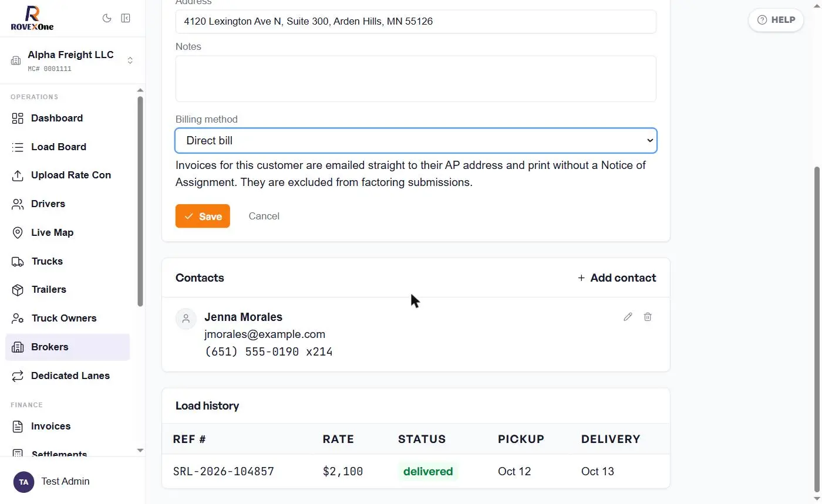Delete Jenna Morales contact trash icon
The width and height of the screenshot is (822, 504).
pyautogui.click(x=648, y=317)
